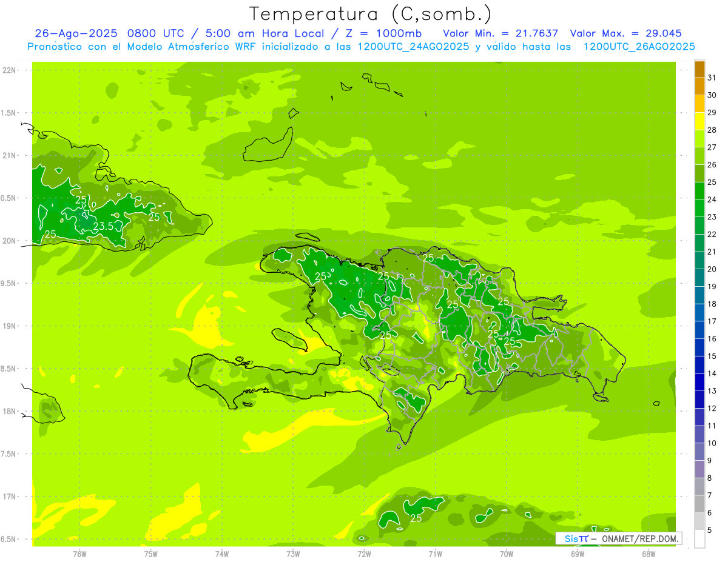728x562 pixels.
Task: Click the "18N" latitude label
Action: tap(9, 411)
